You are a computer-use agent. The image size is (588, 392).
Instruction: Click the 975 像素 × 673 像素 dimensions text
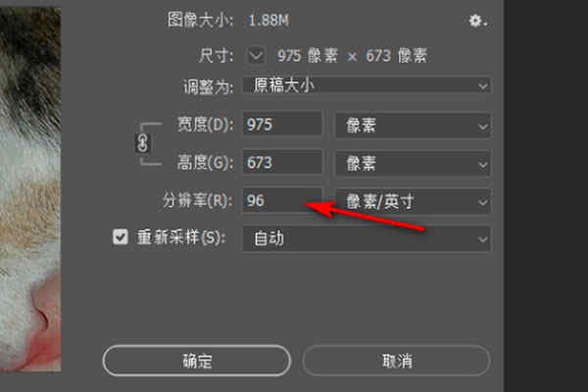(352, 56)
